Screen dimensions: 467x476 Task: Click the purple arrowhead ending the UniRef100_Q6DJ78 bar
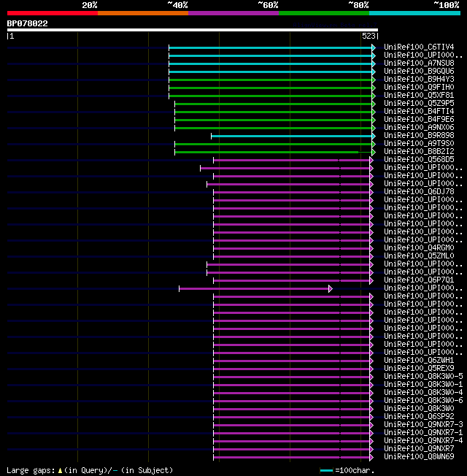[x=371, y=193]
